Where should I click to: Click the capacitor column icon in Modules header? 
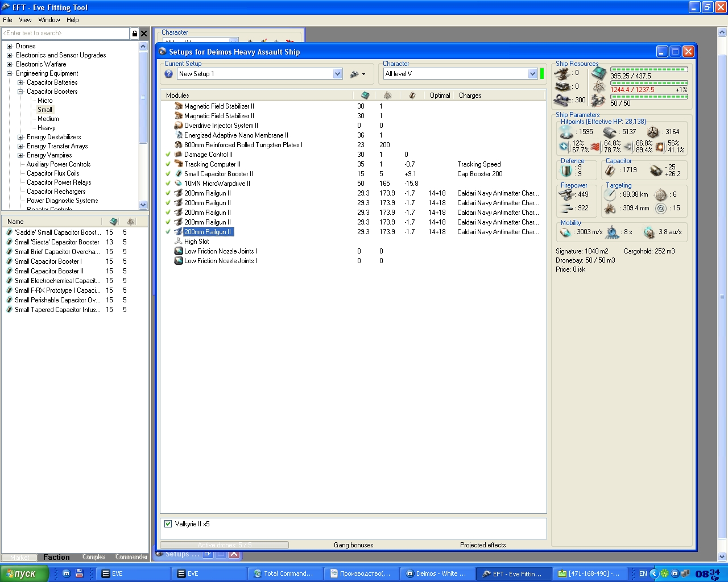tap(412, 95)
